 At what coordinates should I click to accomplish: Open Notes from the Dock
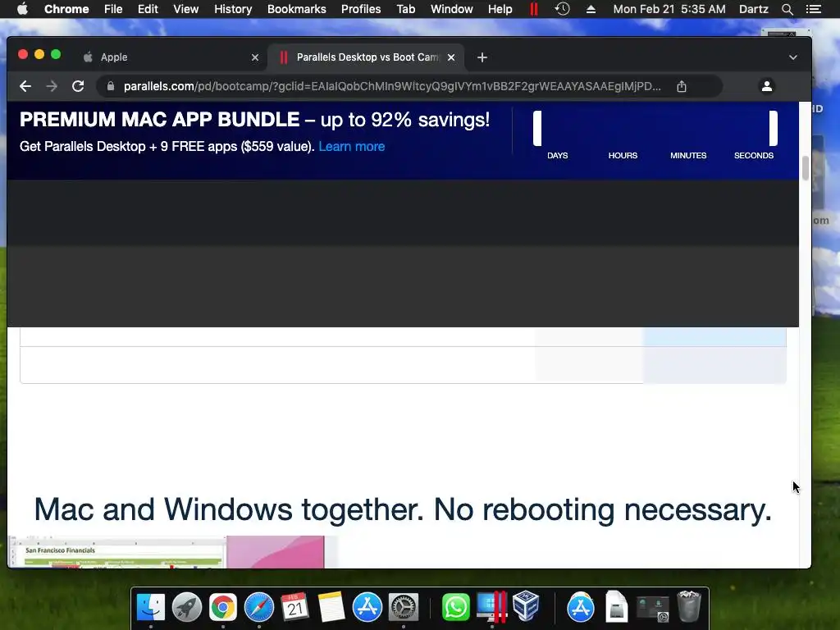point(331,607)
